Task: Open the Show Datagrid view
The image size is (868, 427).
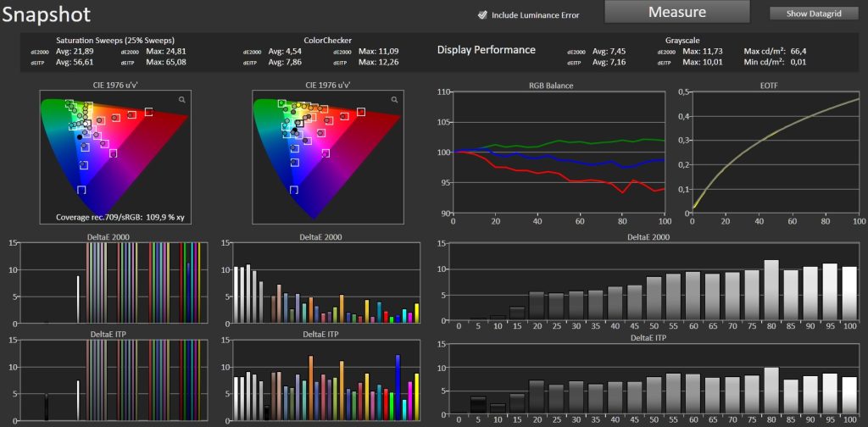Action: pyautogui.click(x=814, y=14)
